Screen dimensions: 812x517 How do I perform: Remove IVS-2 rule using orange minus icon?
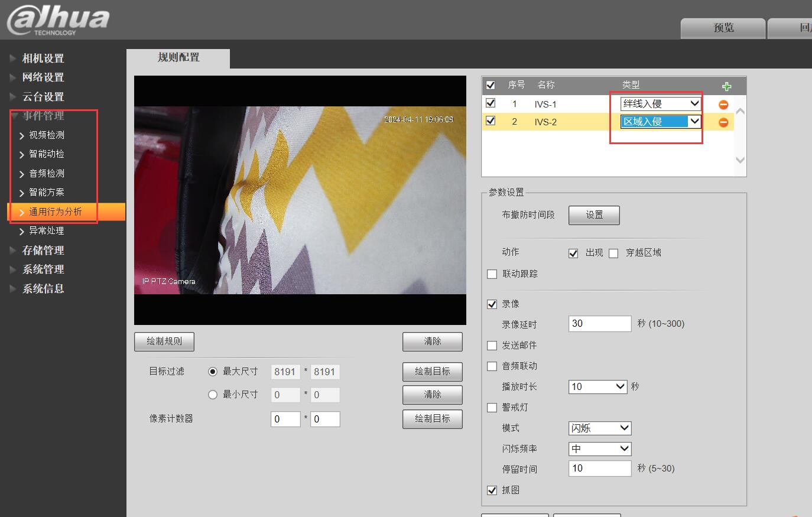(x=723, y=122)
